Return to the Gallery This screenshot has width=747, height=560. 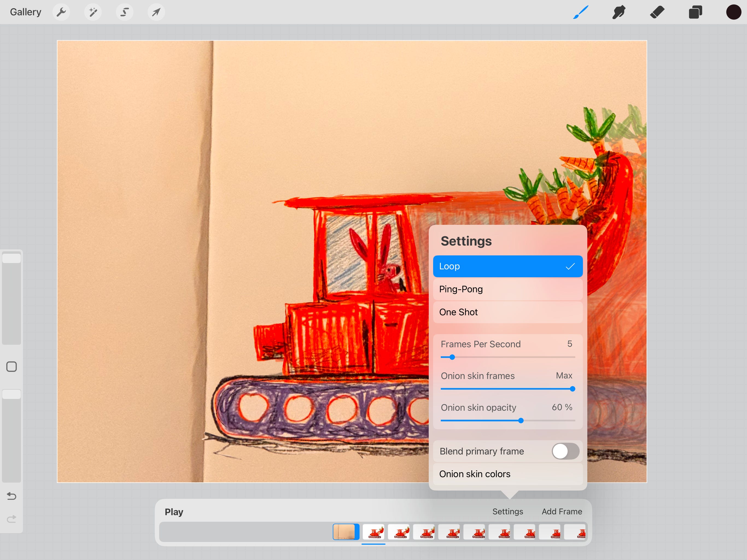[25, 12]
